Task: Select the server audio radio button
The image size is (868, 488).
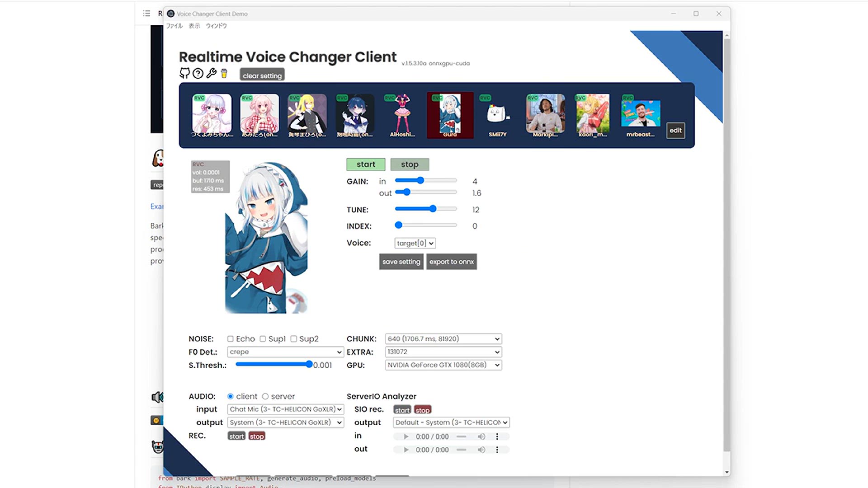Action: [x=265, y=396]
